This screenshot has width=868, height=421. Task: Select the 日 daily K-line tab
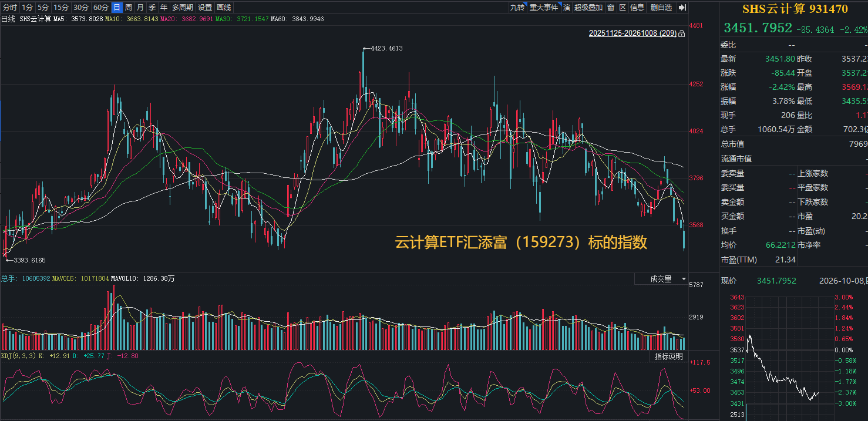117,8
